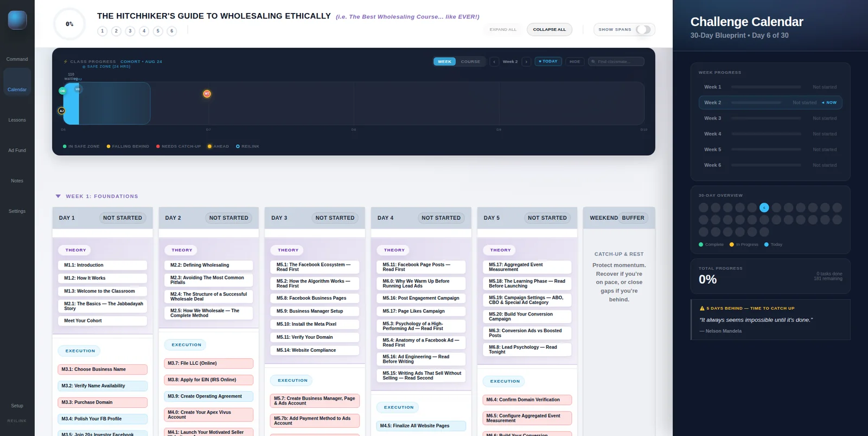Open Notes in the sidebar
Screen dimensions: 868x436
(x=17, y=181)
